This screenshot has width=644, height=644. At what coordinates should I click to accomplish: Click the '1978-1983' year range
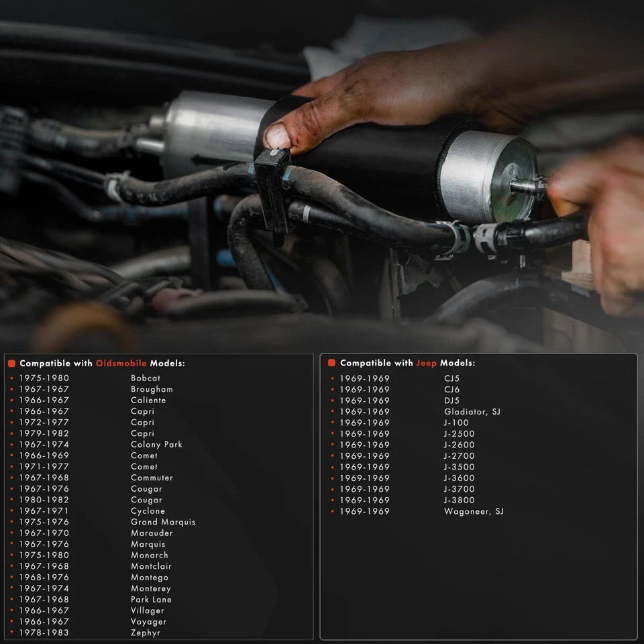click(44, 633)
